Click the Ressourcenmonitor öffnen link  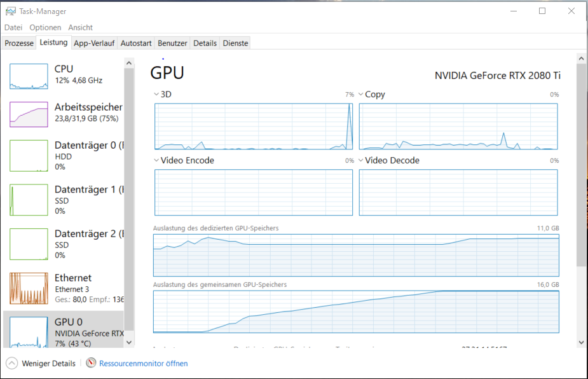click(143, 363)
